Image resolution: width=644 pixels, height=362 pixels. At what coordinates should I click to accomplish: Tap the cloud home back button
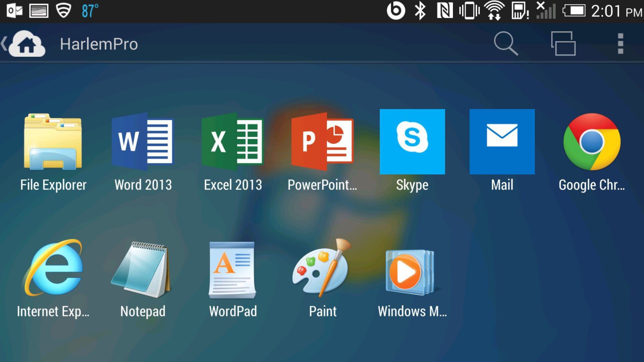tap(24, 44)
